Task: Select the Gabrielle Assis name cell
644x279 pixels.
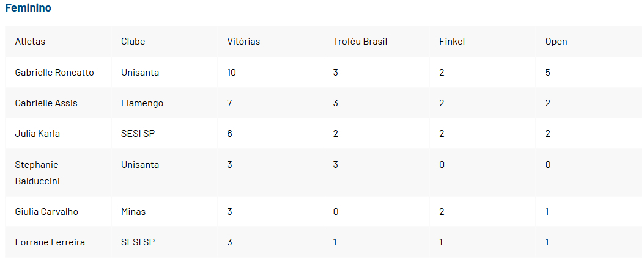Action: [46, 103]
